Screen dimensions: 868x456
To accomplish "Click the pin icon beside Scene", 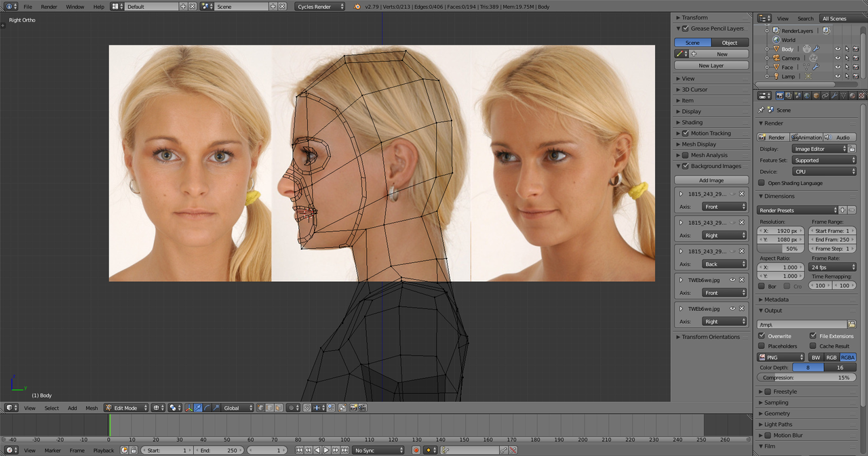I will (761, 110).
